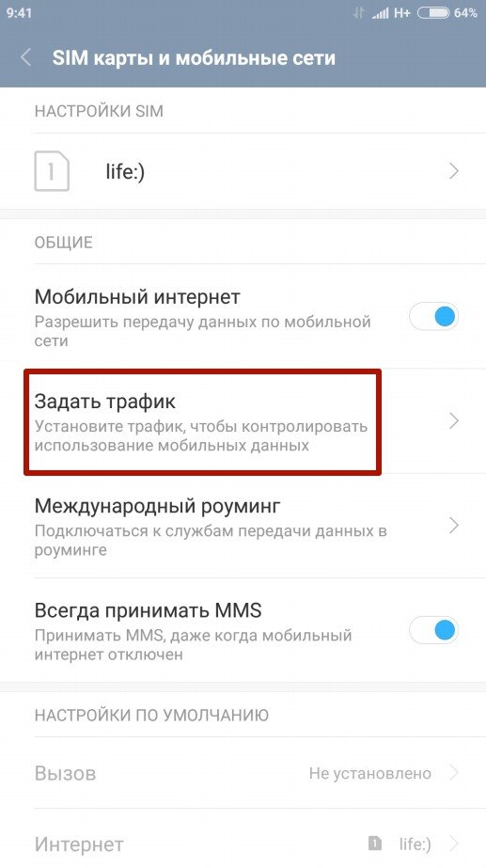Tap the Вызов default call row
The height and width of the screenshot is (868, 486).
(x=243, y=773)
